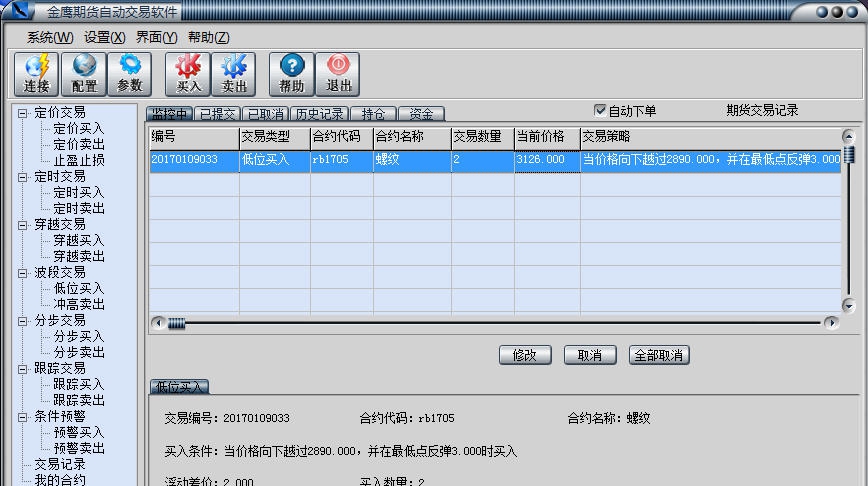Collapse the 分步交易 tree node
868x486 pixels.
coord(23,321)
